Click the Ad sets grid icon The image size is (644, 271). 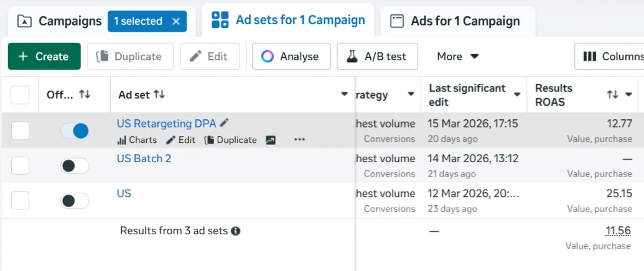[x=220, y=20]
